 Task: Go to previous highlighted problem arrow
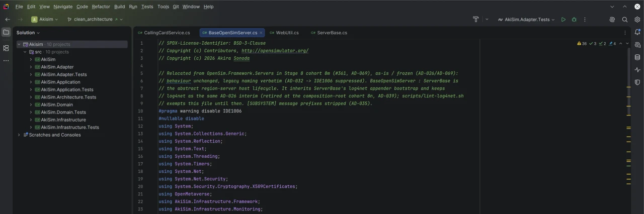tap(620, 44)
